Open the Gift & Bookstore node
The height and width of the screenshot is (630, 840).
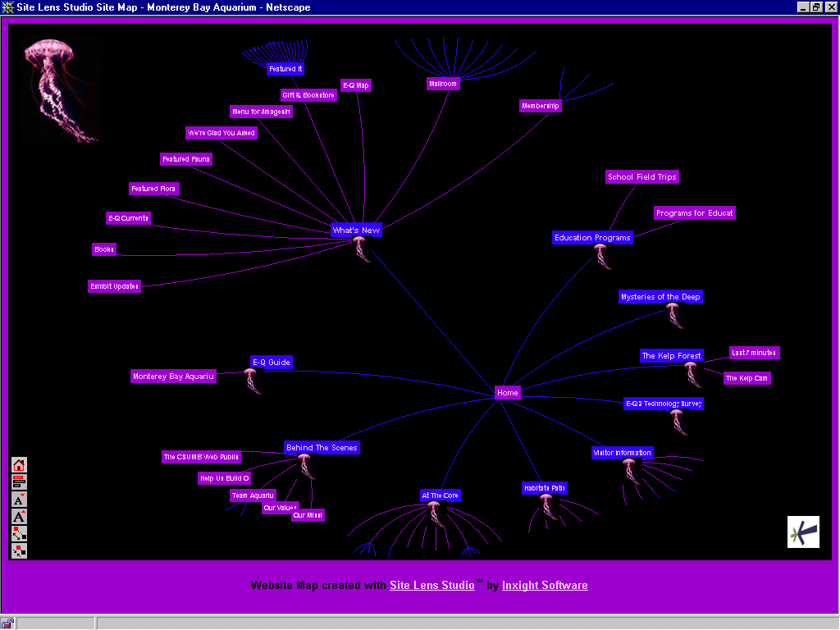[308, 95]
